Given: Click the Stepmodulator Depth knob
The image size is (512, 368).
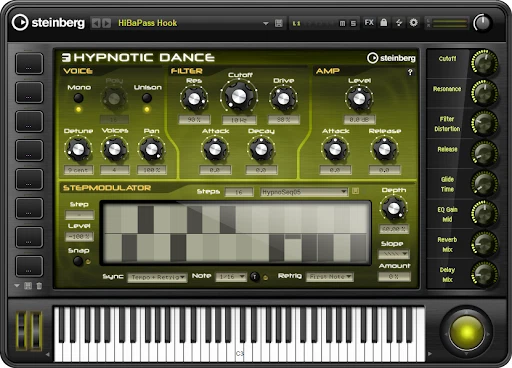Looking at the screenshot, I should [394, 208].
